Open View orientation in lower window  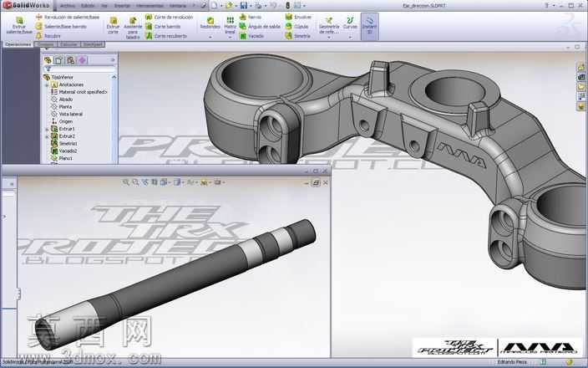click(x=164, y=182)
